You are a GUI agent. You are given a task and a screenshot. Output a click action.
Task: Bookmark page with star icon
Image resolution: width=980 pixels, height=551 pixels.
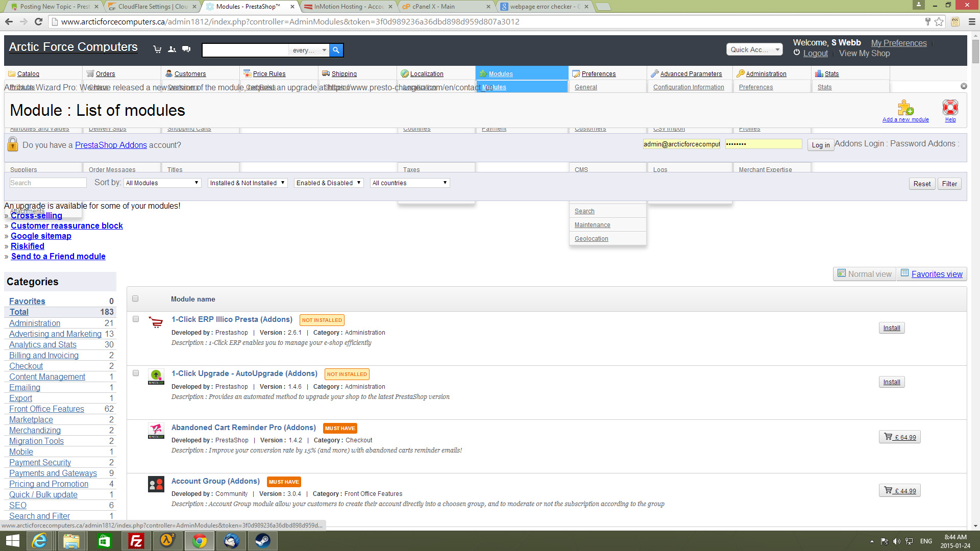939,21
